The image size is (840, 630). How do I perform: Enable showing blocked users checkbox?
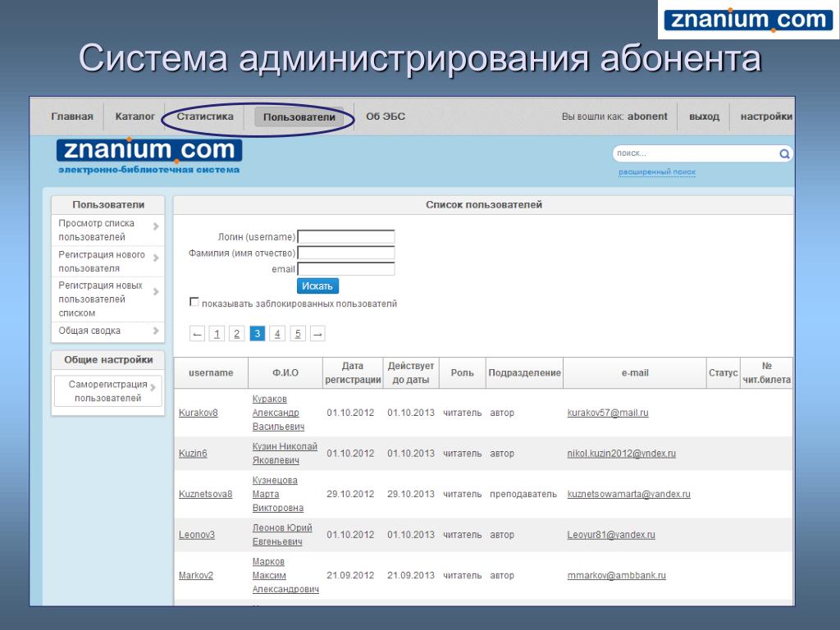pyautogui.click(x=194, y=302)
